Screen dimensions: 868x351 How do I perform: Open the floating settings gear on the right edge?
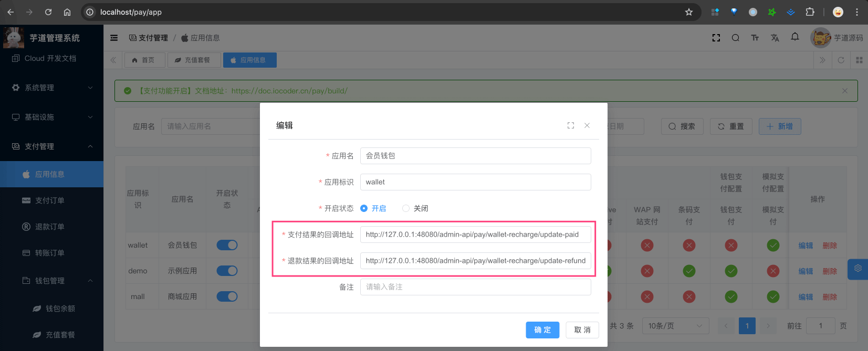point(857,269)
